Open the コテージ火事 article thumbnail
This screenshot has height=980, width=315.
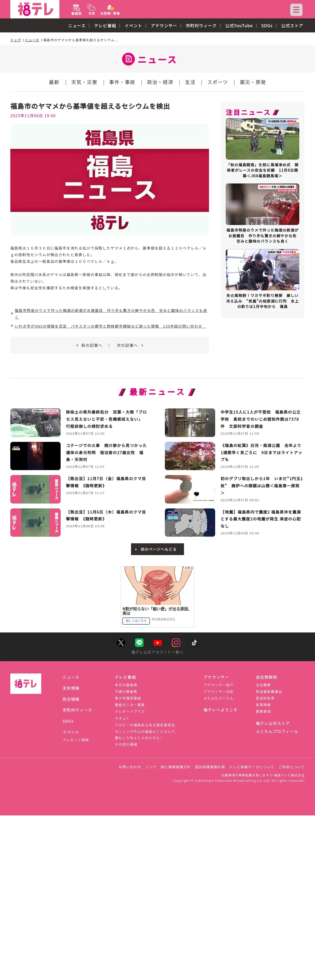click(x=35, y=456)
